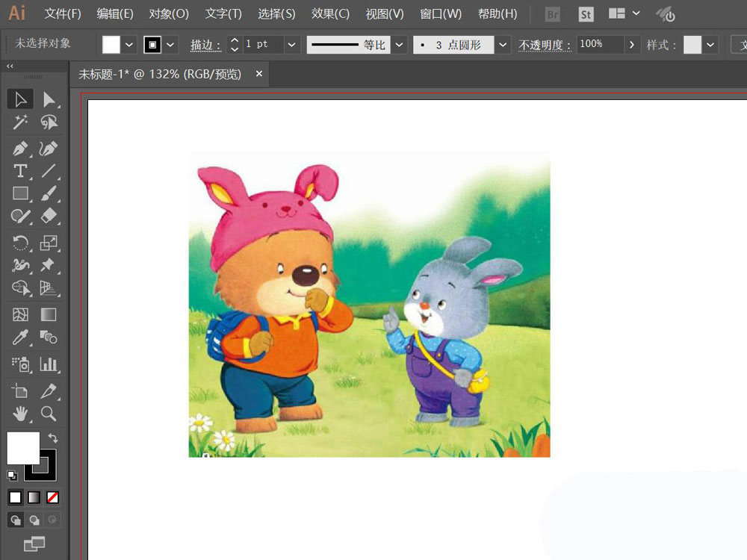747x560 pixels.
Task: Click the 不透明度 opacity panel link
Action: point(544,46)
